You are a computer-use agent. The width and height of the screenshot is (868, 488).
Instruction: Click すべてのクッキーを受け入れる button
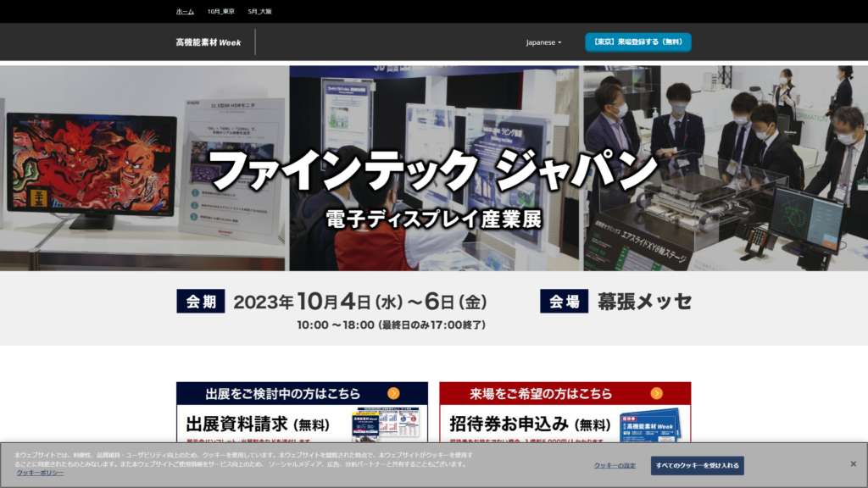pyautogui.click(x=697, y=466)
